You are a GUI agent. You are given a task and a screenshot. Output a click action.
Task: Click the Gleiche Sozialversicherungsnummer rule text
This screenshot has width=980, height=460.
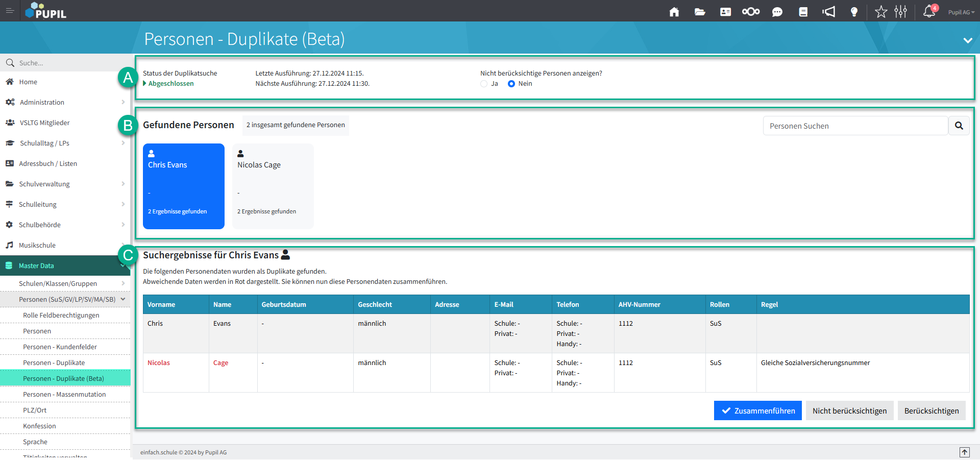[x=815, y=363]
